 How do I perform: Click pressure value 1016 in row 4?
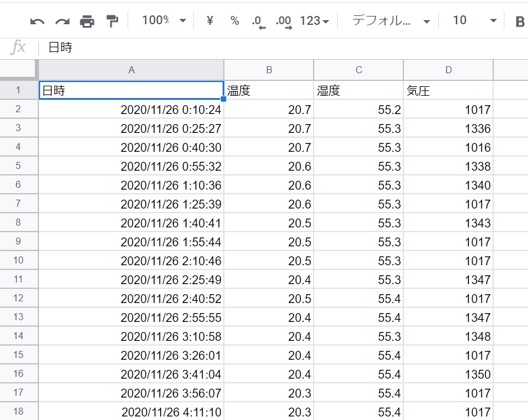pyautogui.click(x=448, y=147)
